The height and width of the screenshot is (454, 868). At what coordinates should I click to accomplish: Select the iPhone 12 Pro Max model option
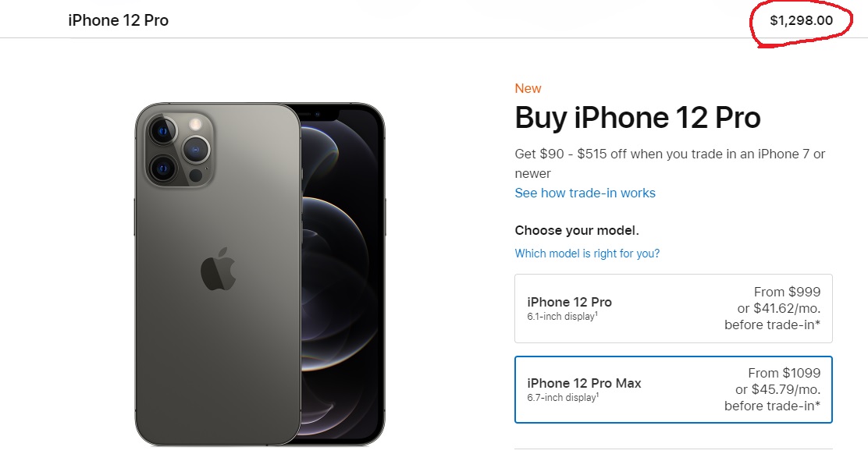[673, 389]
